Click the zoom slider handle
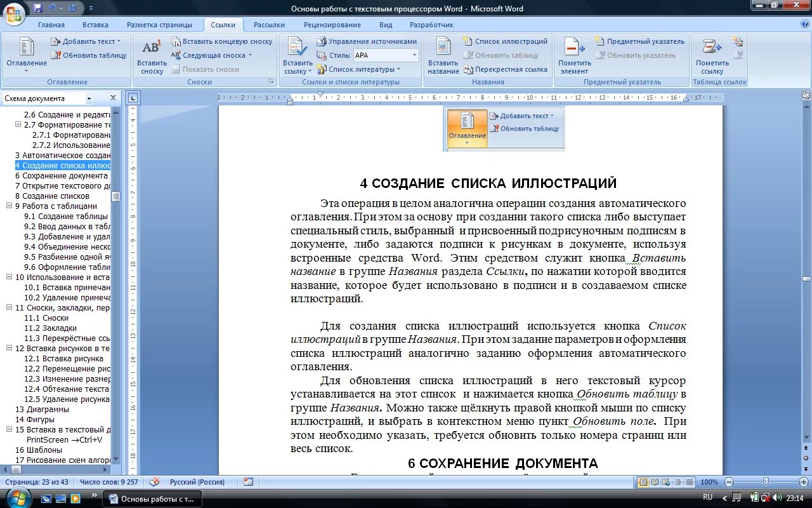 pos(766,482)
